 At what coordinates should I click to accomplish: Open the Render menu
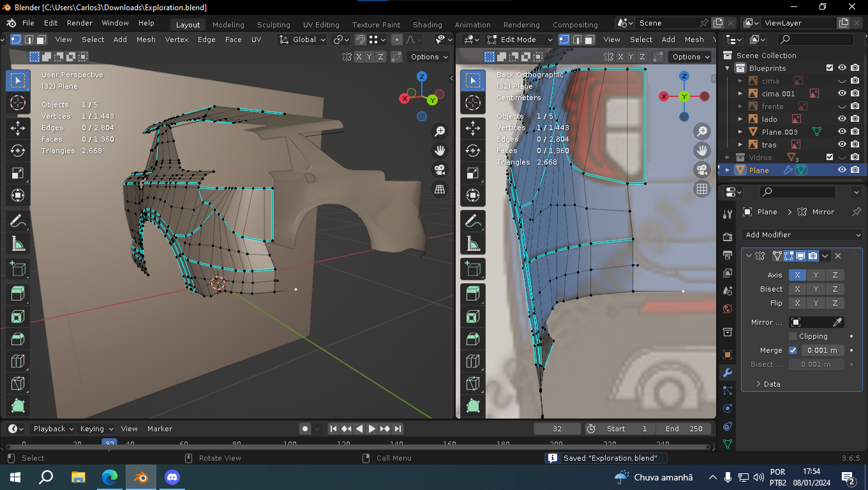pyautogui.click(x=80, y=23)
